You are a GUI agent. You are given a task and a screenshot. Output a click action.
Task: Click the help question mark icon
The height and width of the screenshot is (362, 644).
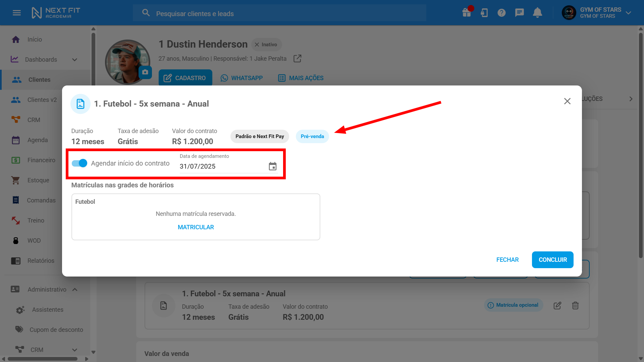point(501,13)
